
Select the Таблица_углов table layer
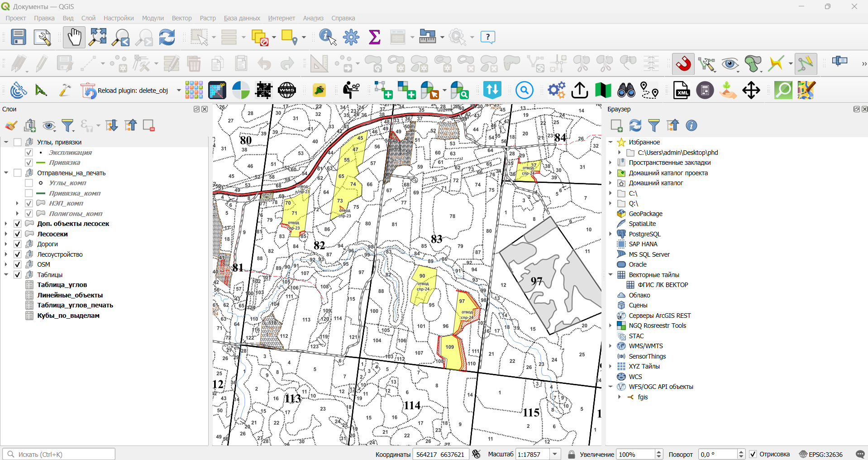[x=62, y=285]
